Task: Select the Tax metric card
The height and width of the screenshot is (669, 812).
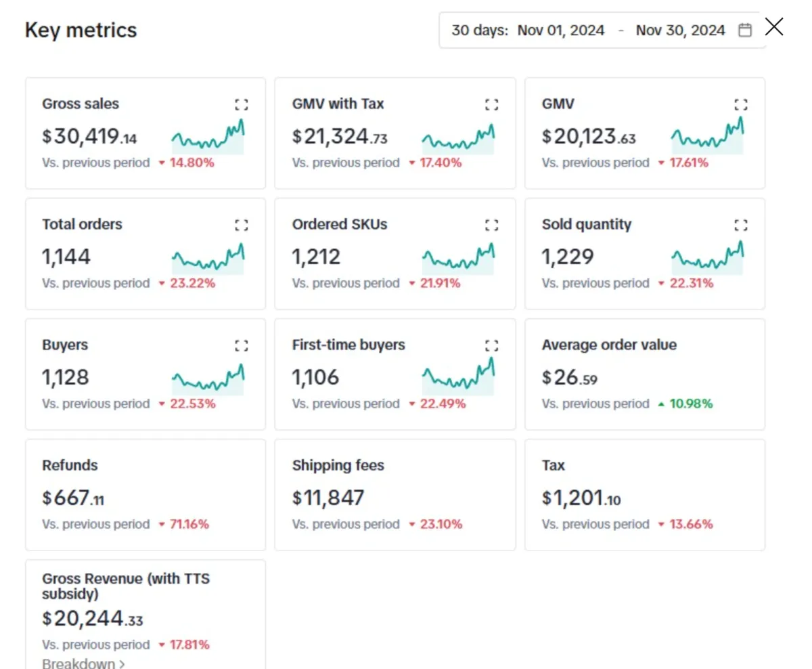Action: click(645, 494)
